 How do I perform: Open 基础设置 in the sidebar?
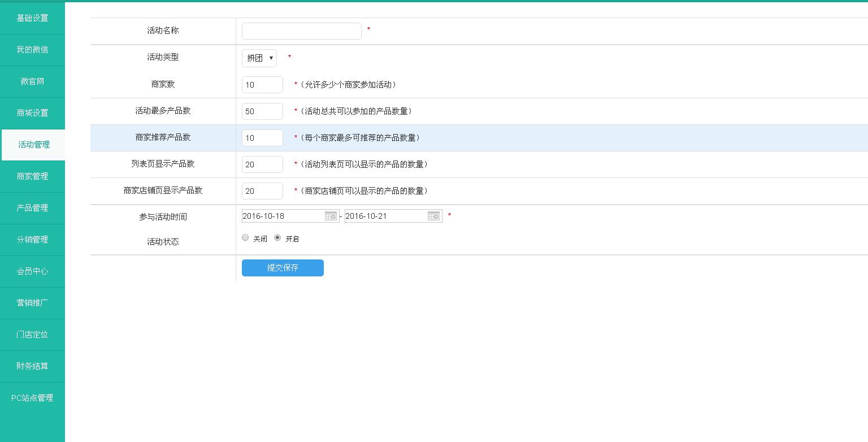click(32, 18)
